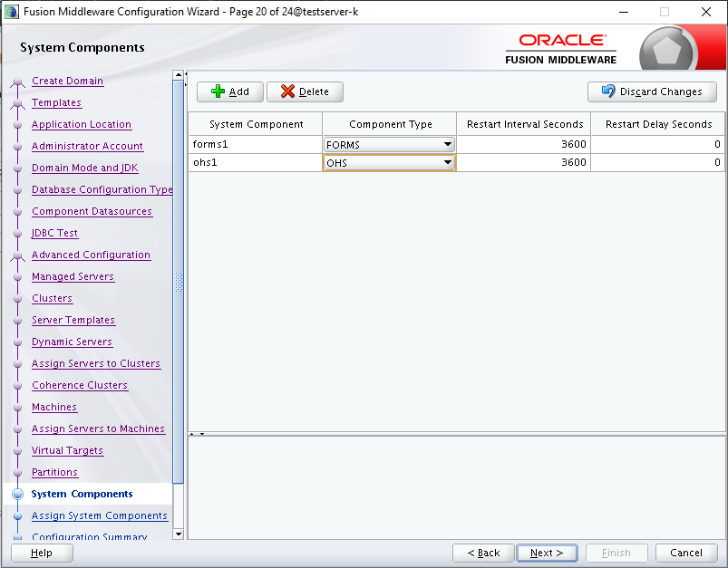Go to the Clusters step

tap(52, 298)
